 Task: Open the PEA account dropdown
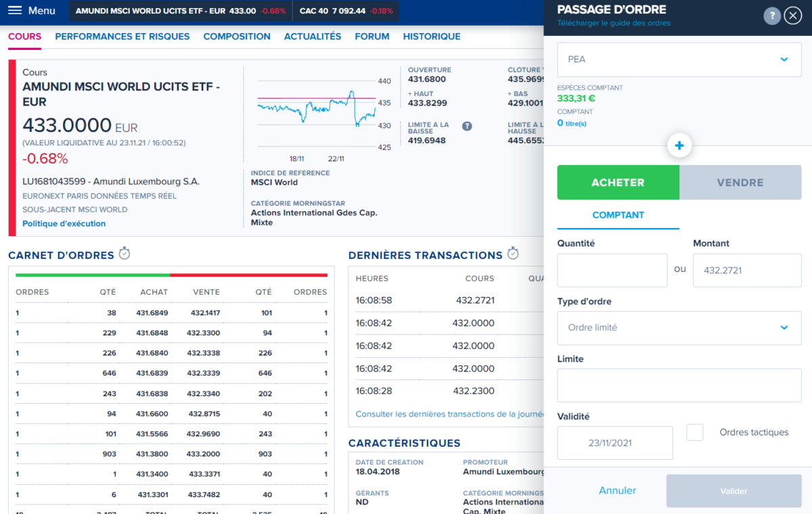tap(679, 60)
